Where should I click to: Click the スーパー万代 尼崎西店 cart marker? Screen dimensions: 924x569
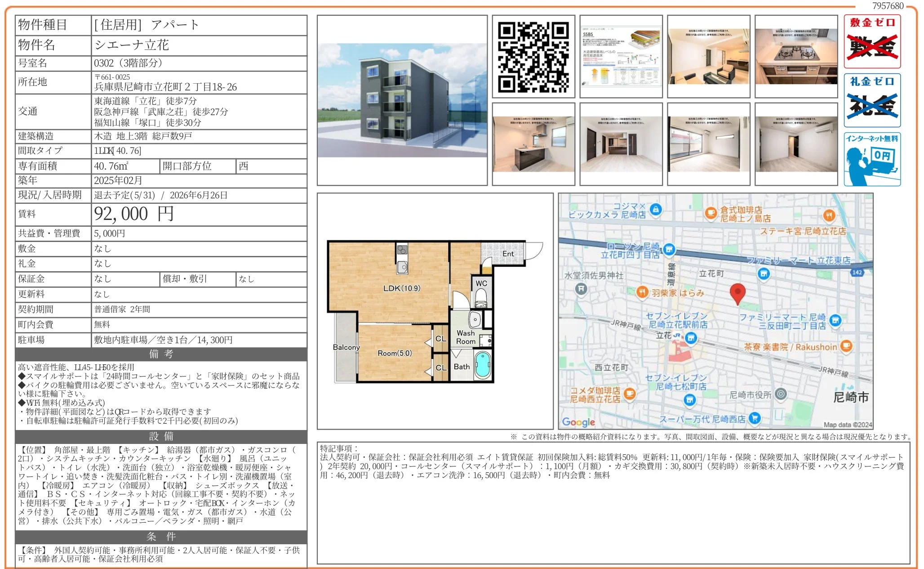pos(755,418)
